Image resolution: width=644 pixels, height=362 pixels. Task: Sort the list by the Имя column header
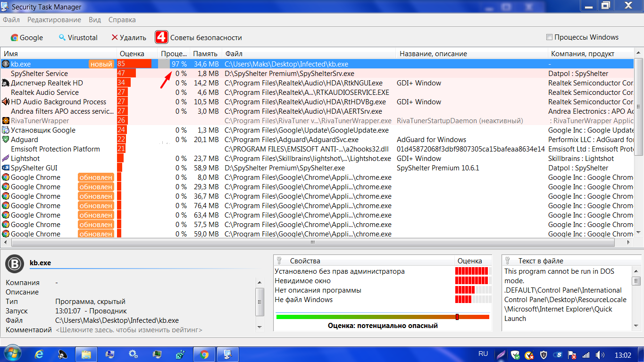(x=59, y=54)
